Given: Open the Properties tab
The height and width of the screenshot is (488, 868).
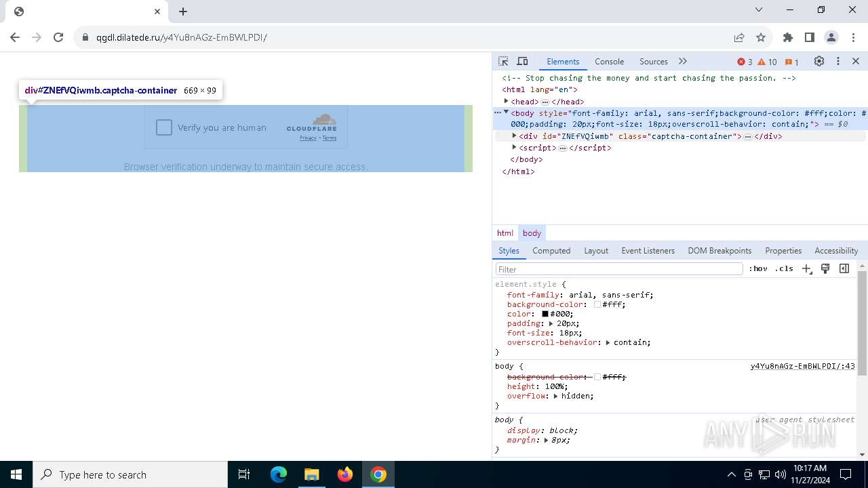Looking at the screenshot, I should tap(783, 250).
